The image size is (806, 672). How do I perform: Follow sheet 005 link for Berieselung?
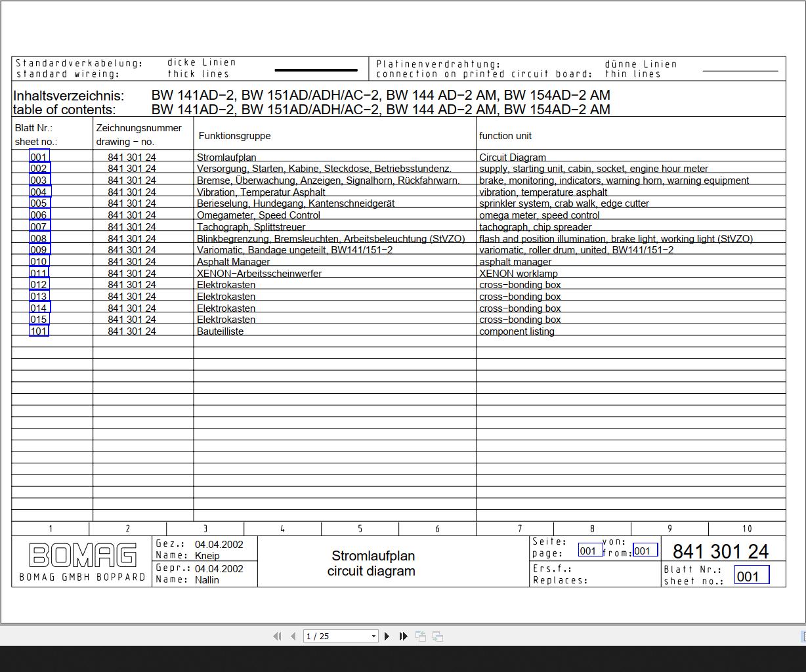coord(39,203)
